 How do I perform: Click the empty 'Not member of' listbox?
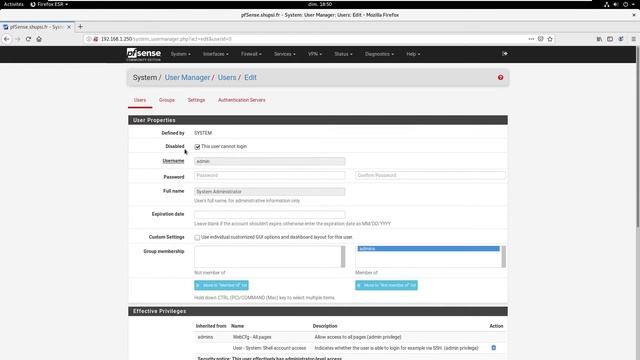pyautogui.click(x=267, y=257)
